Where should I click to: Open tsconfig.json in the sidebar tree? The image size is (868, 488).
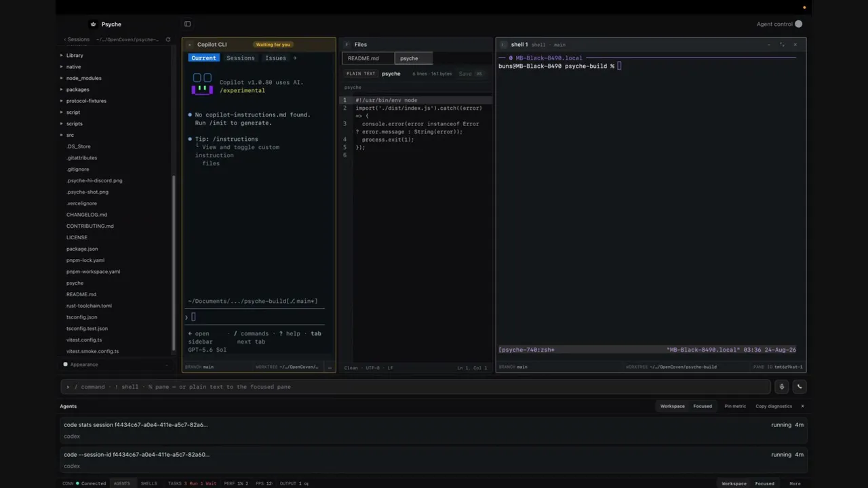(x=82, y=317)
